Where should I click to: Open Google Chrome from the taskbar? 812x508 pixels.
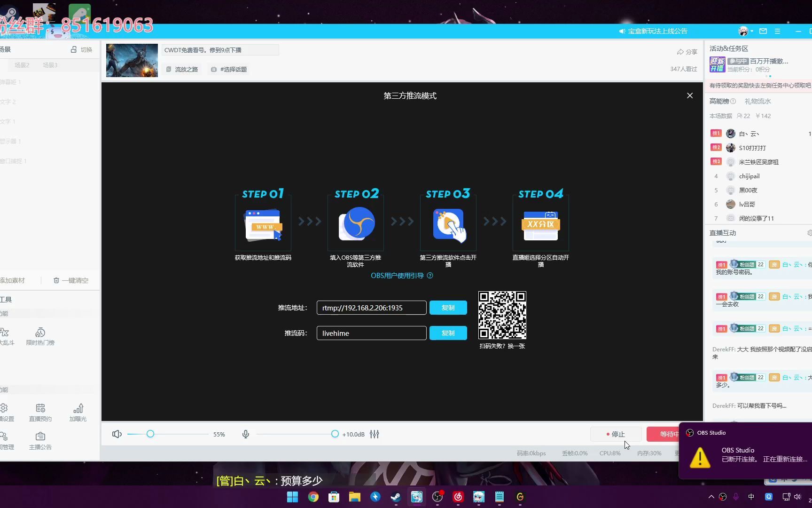click(313, 497)
